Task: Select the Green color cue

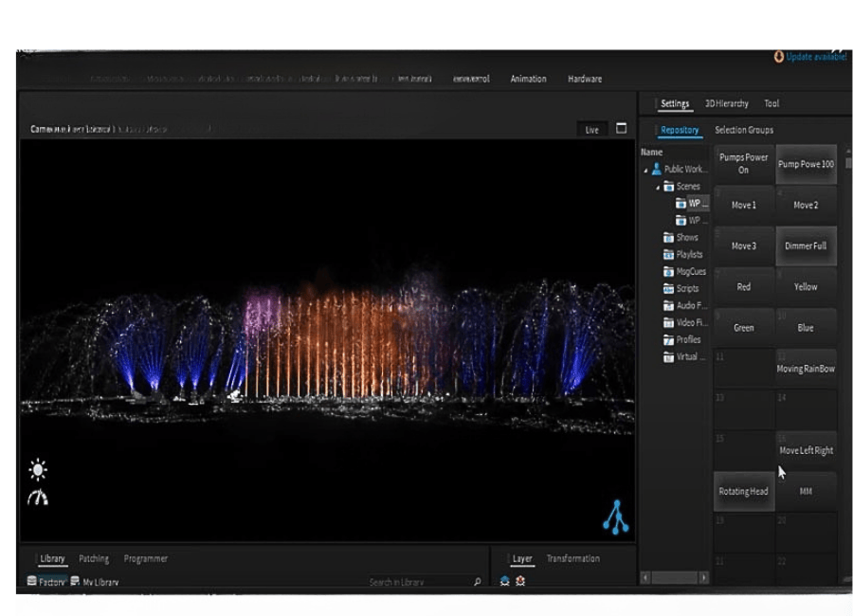Action: point(744,328)
